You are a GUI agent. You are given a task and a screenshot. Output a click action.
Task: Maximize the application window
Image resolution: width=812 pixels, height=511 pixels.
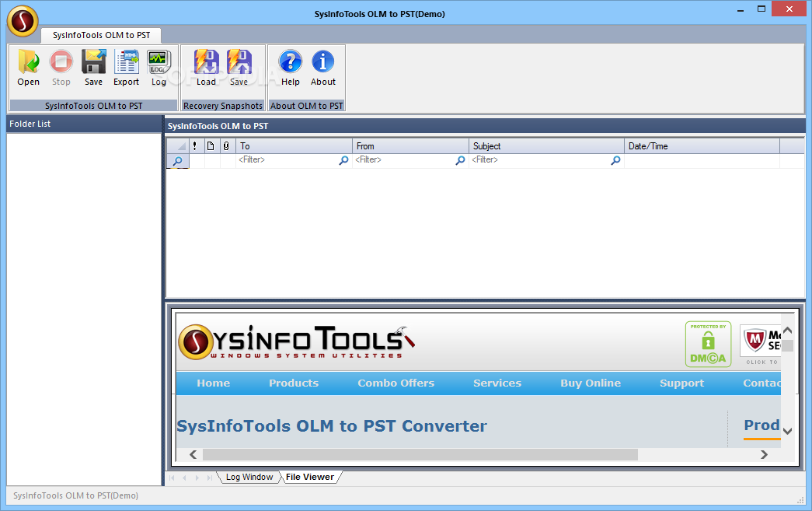(761, 9)
